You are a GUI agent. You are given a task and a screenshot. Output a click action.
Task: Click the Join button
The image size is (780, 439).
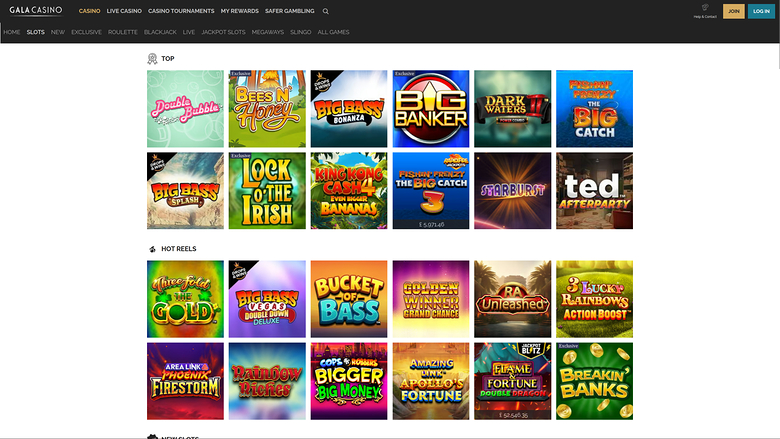[x=733, y=11]
